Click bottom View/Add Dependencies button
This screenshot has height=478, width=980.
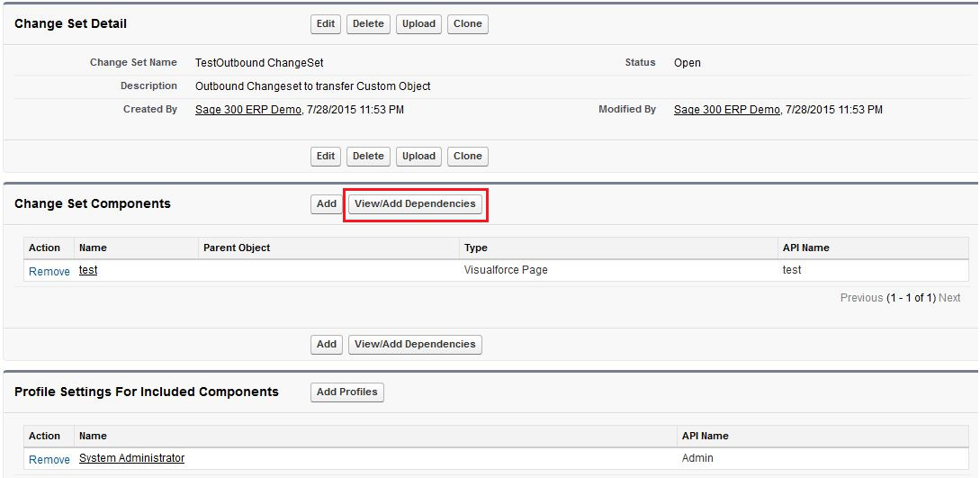(415, 344)
